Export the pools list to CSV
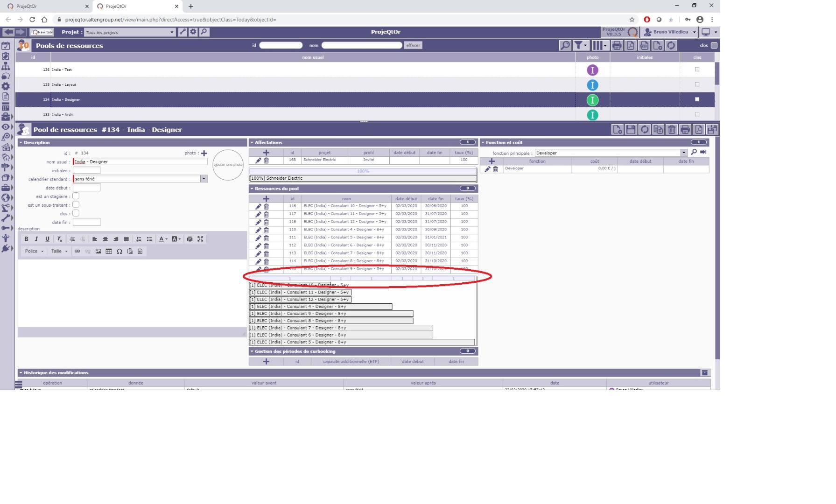836x504 pixels. click(644, 45)
